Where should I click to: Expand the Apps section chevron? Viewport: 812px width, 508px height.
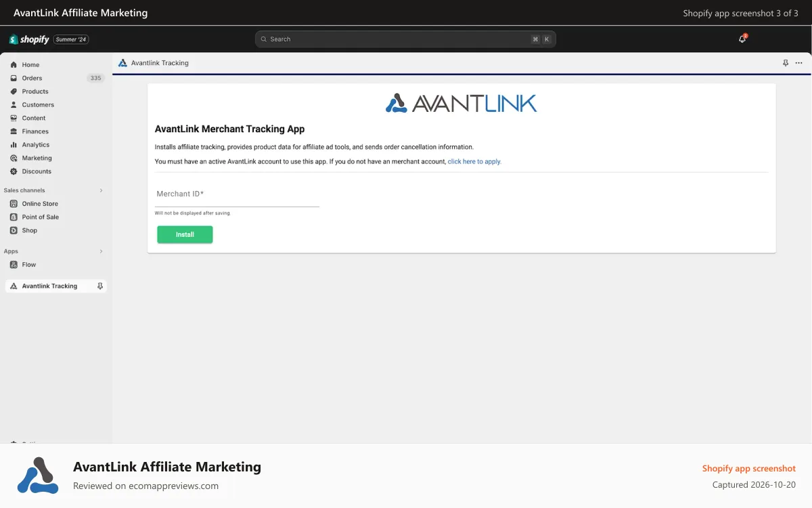pyautogui.click(x=101, y=251)
